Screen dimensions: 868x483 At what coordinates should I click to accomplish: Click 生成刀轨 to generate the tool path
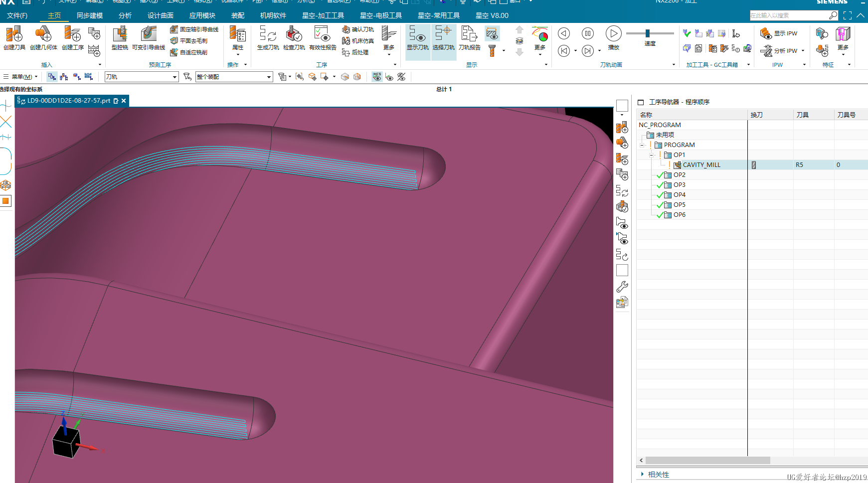pyautogui.click(x=268, y=38)
